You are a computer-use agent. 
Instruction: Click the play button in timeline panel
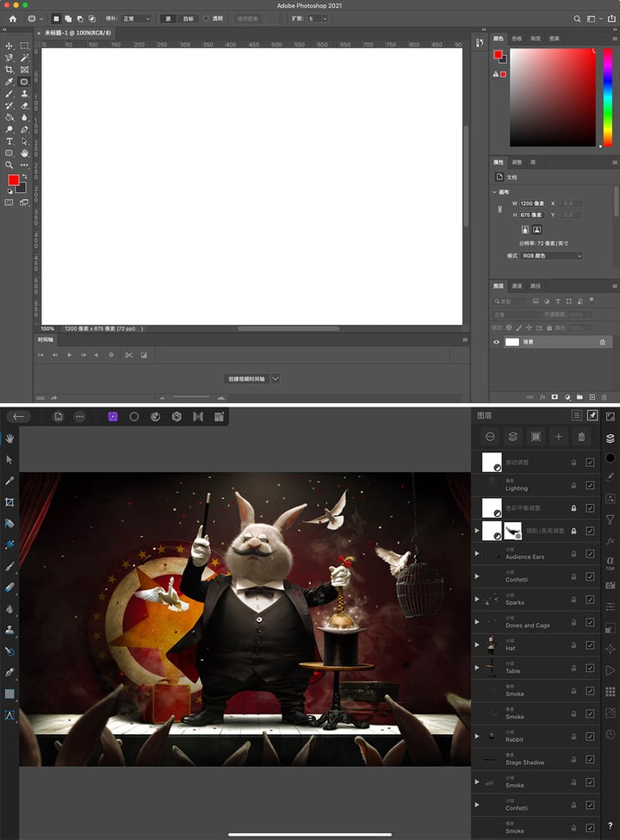[70, 355]
